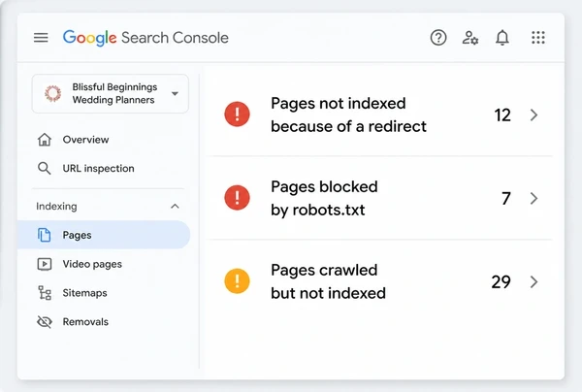This screenshot has height=392, width=582.
Task: Click Blissful Beginnings Wedding Planners property name
Action: [114, 93]
